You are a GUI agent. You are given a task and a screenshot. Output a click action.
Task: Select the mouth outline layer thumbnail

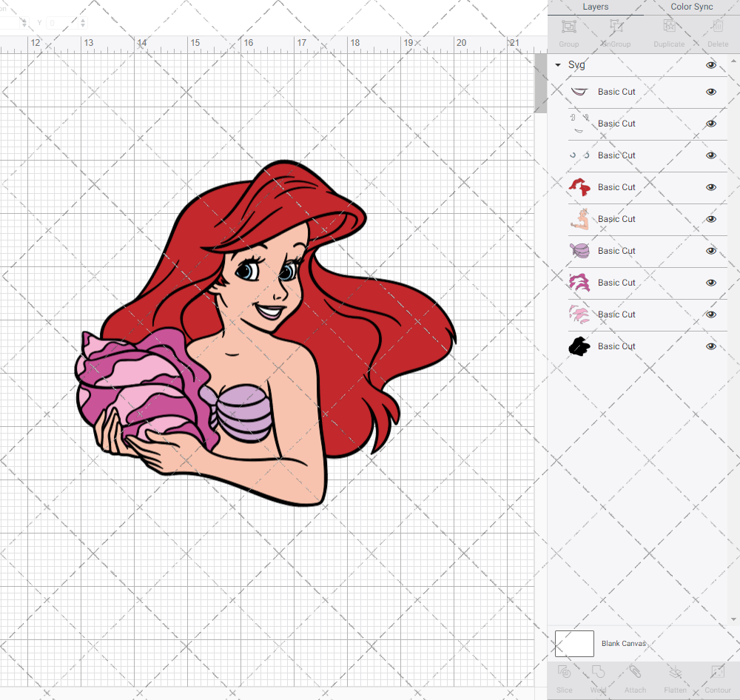[579, 92]
